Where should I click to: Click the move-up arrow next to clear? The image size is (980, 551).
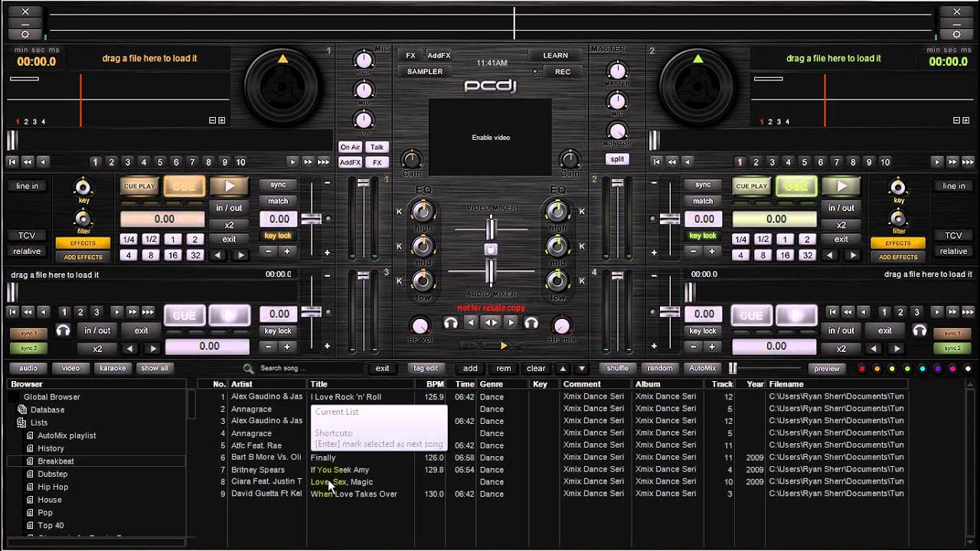pyautogui.click(x=562, y=368)
